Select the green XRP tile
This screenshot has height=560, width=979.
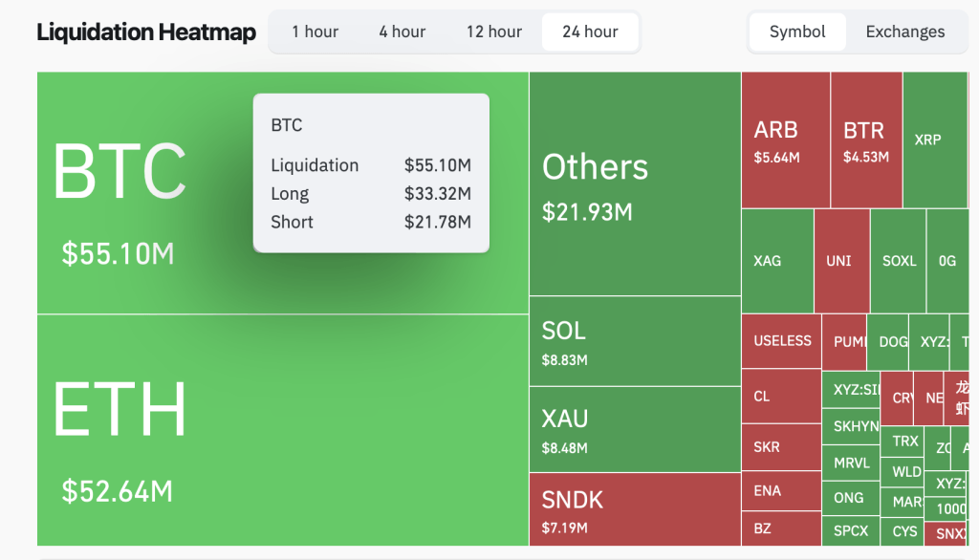(935, 140)
